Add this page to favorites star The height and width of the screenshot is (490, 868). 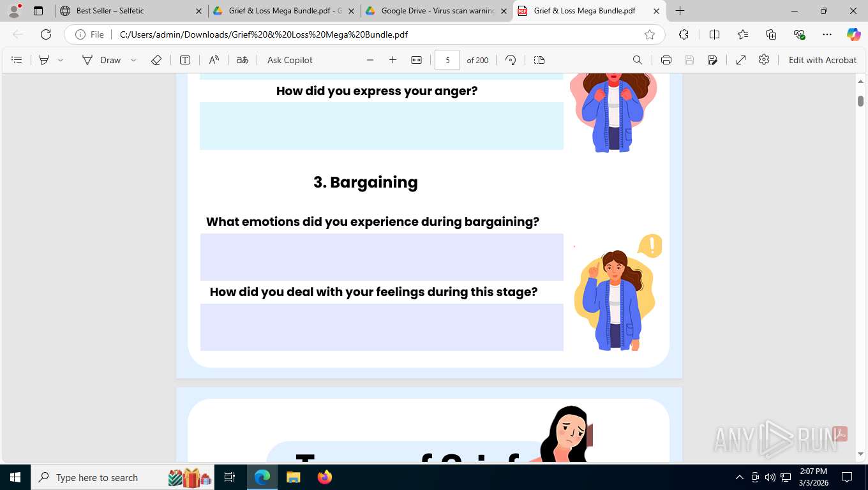[x=650, y=34]
